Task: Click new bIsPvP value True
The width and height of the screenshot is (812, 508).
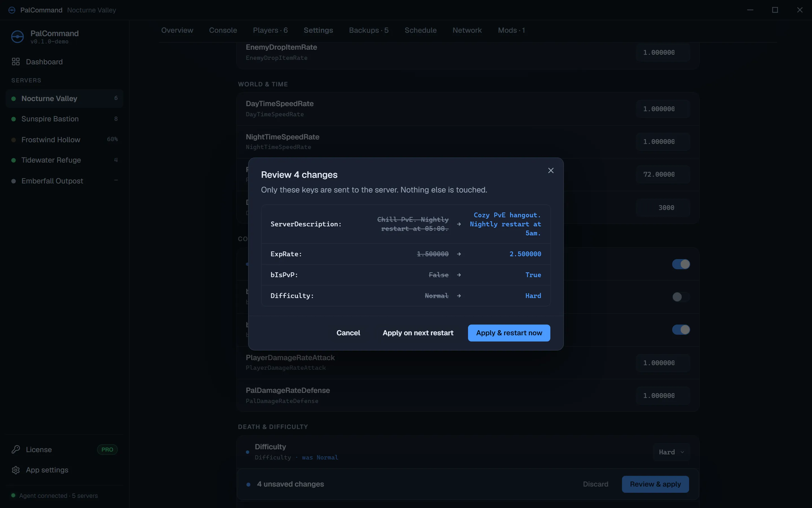Action: [533, 275]
